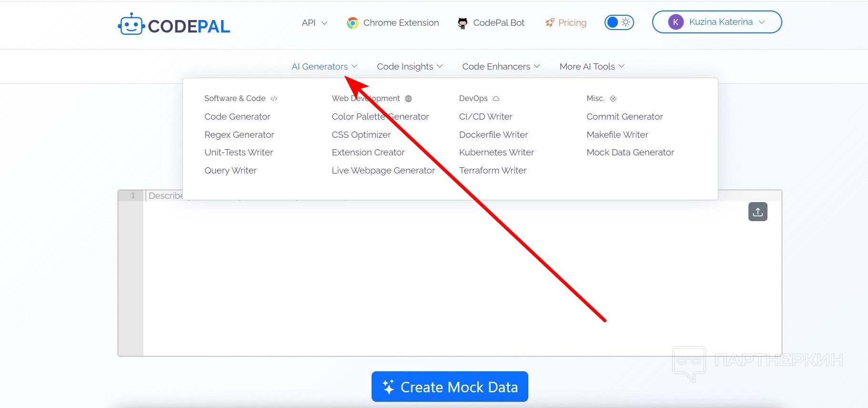Click the Misc. heading
The image size is (868, 408).
click(595, 99)
